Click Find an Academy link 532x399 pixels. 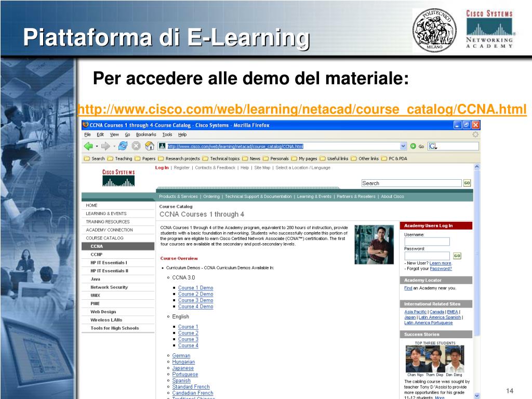tap(408, 288)
